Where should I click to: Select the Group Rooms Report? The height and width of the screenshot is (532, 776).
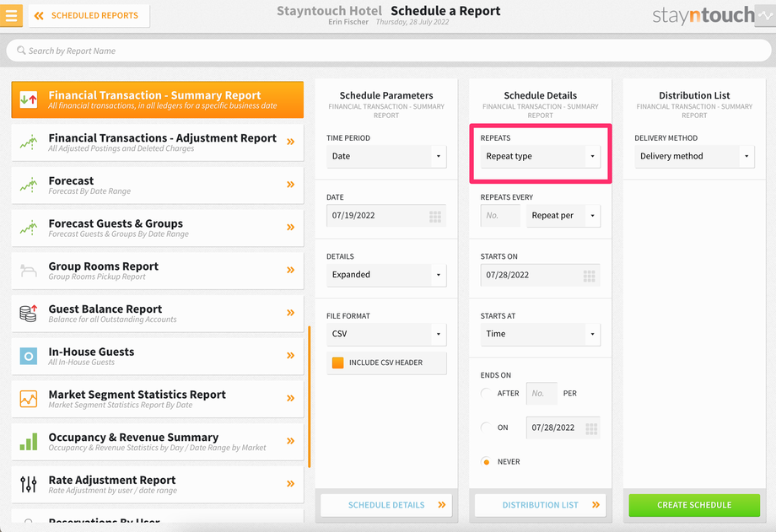tap(158, 271)
